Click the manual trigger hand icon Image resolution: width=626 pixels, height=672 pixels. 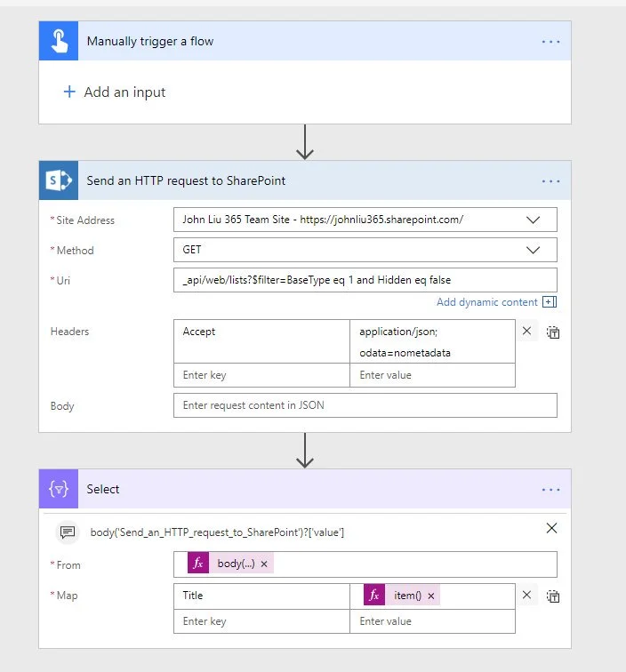pos(59,42)
